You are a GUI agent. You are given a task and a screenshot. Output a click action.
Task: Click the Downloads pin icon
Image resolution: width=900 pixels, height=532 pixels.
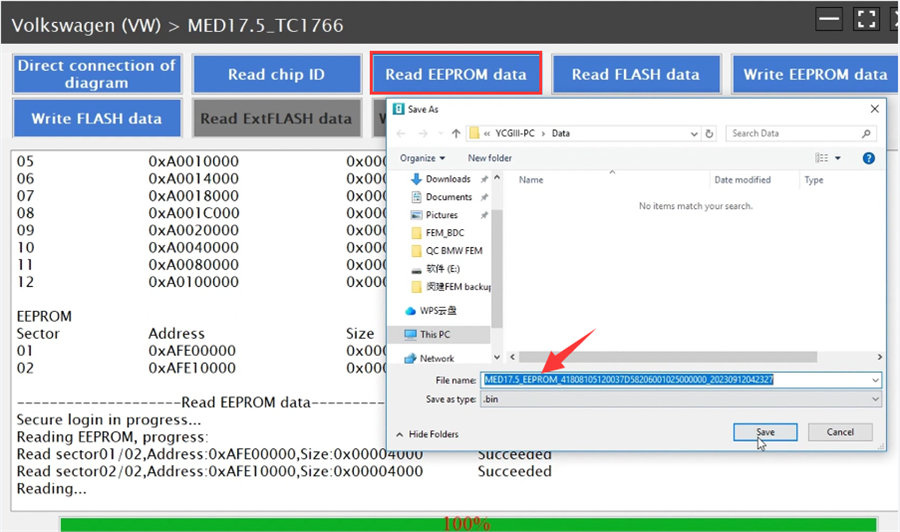(x=484, y=180)
